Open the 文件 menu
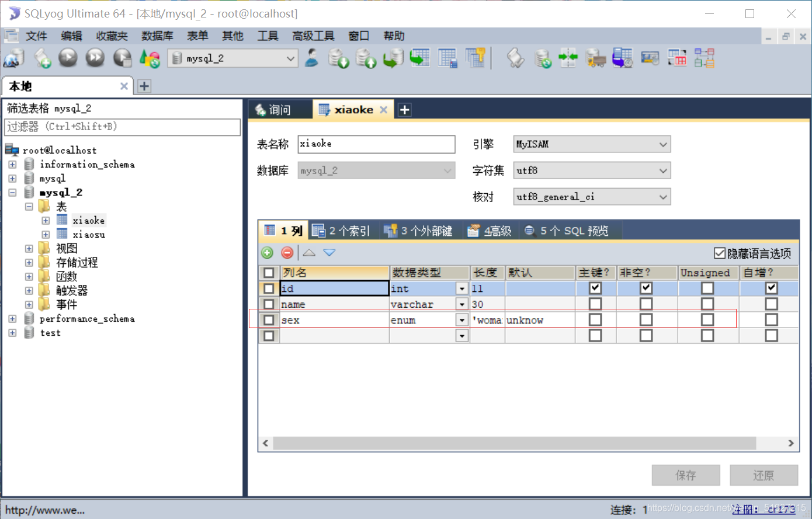Image resolution: width=812 pixels, height=519 pixels. coord(36,36)
